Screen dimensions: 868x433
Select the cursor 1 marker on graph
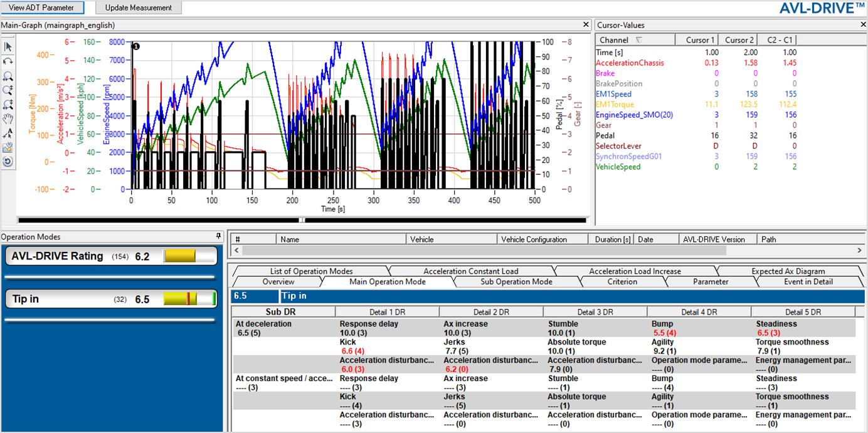tap(136, 46)
